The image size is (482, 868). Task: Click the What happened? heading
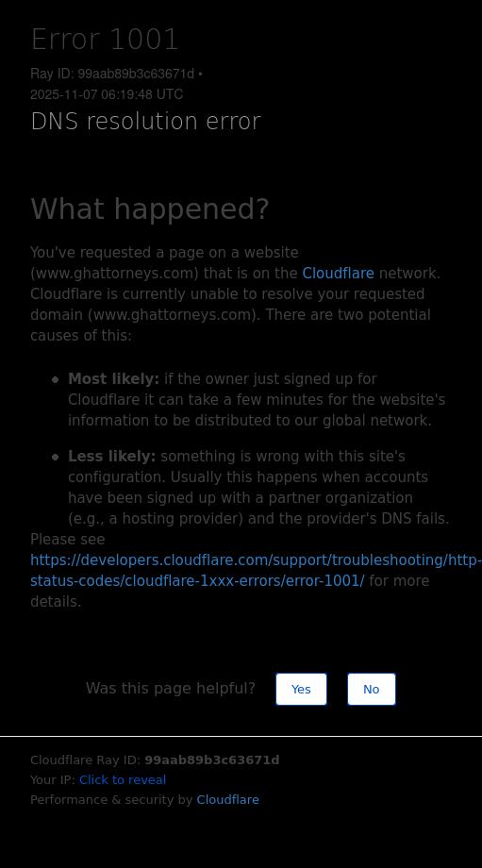click(150, 209)
